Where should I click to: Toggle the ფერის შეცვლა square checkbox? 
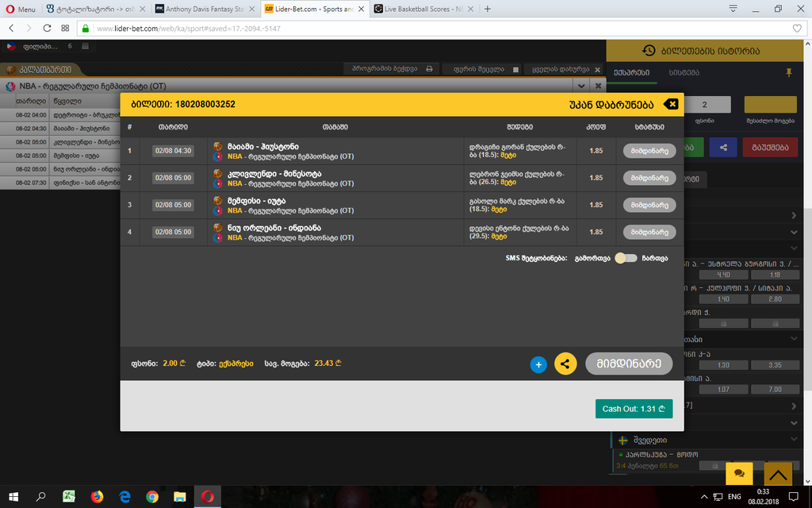tap(515, 70)
